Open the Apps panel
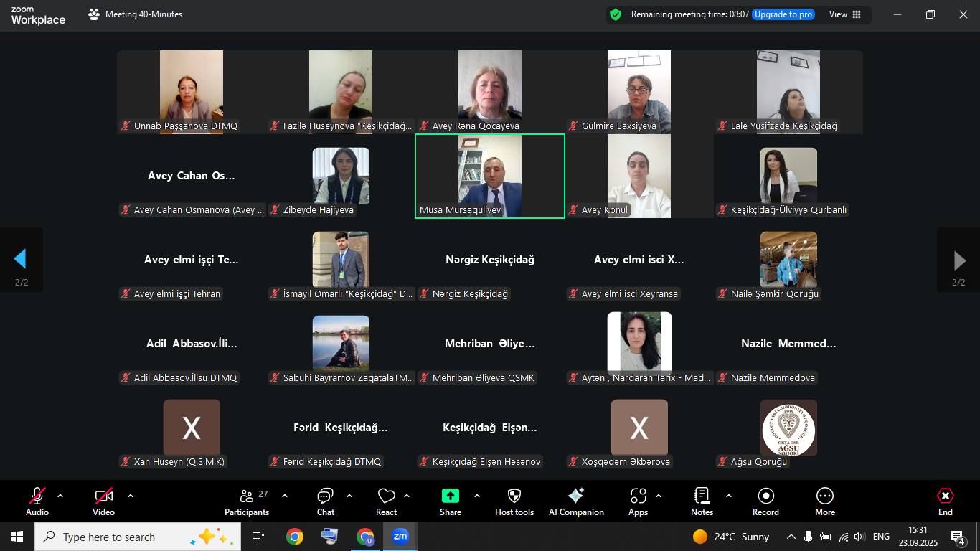 click(x=638, y=501)
